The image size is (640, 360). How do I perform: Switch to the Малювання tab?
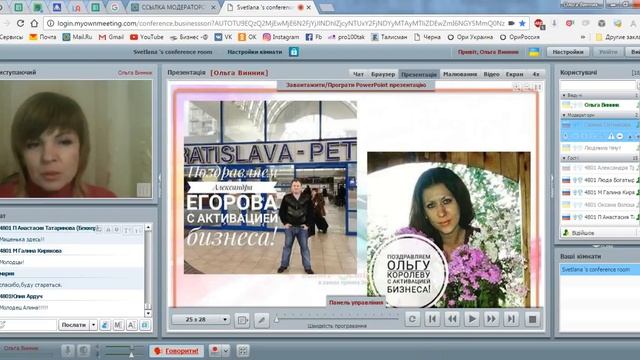(x=460, y=74)
